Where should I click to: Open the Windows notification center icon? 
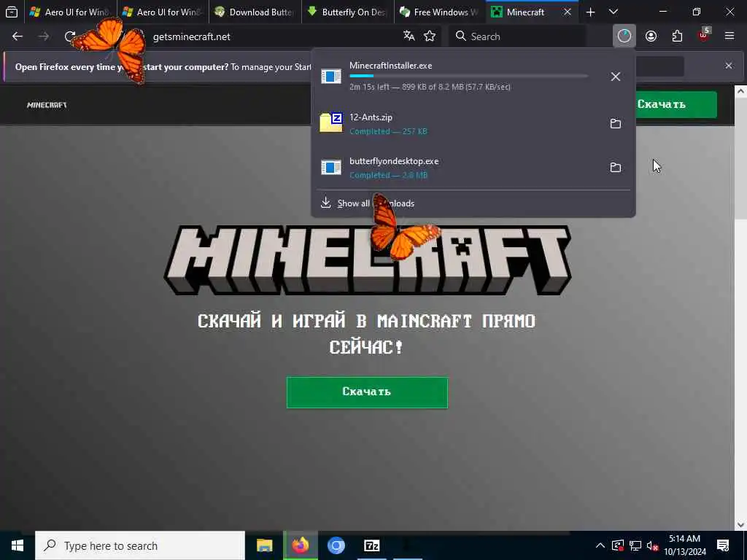[723, 545]
